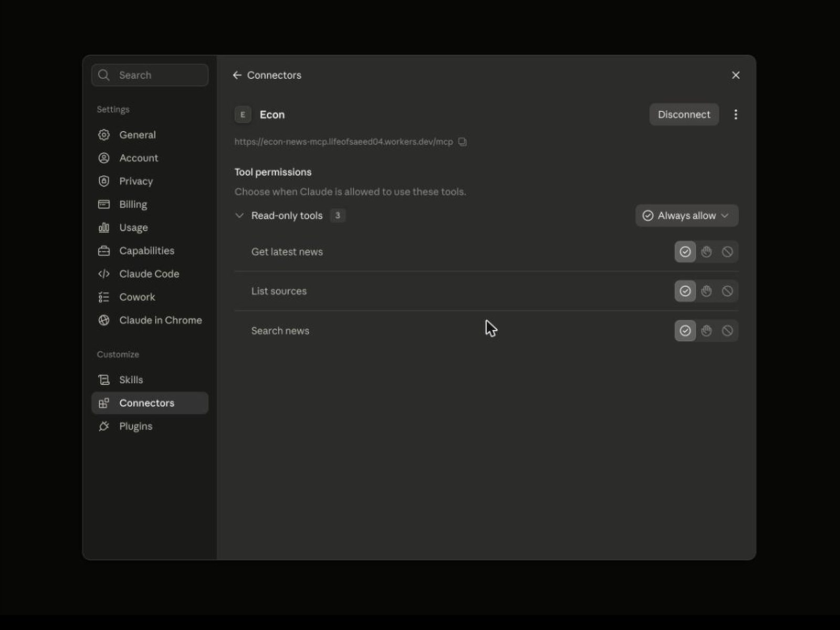Click the General gear icon

click(x=104, y=135)
